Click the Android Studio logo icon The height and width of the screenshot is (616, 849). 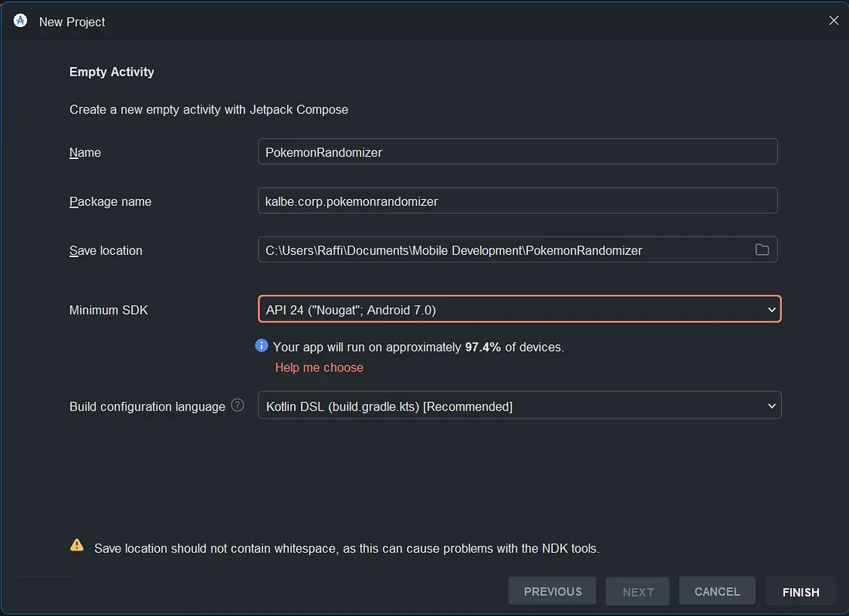(x=20, y=21)
